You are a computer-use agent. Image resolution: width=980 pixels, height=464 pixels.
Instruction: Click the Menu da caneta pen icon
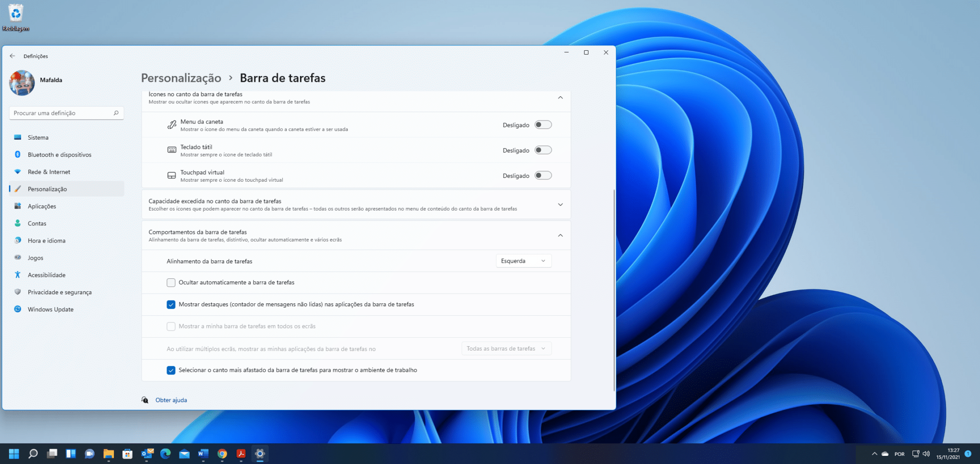172,125
